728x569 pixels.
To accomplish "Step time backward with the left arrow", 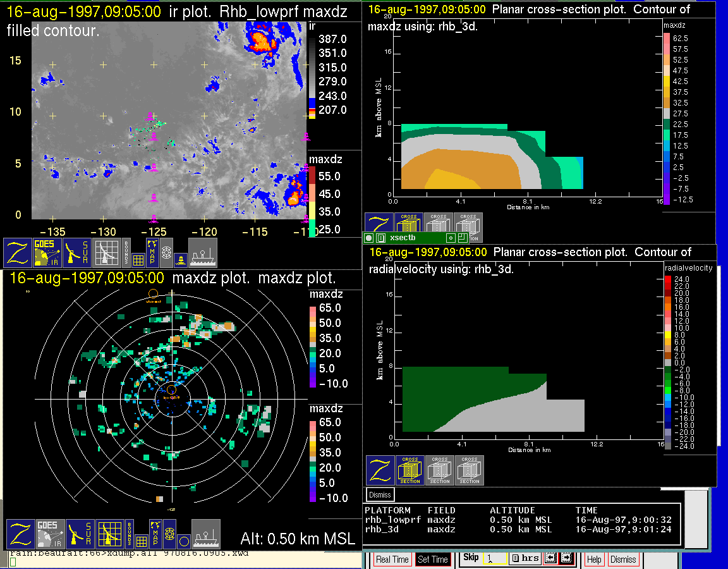I will [550, 559].
